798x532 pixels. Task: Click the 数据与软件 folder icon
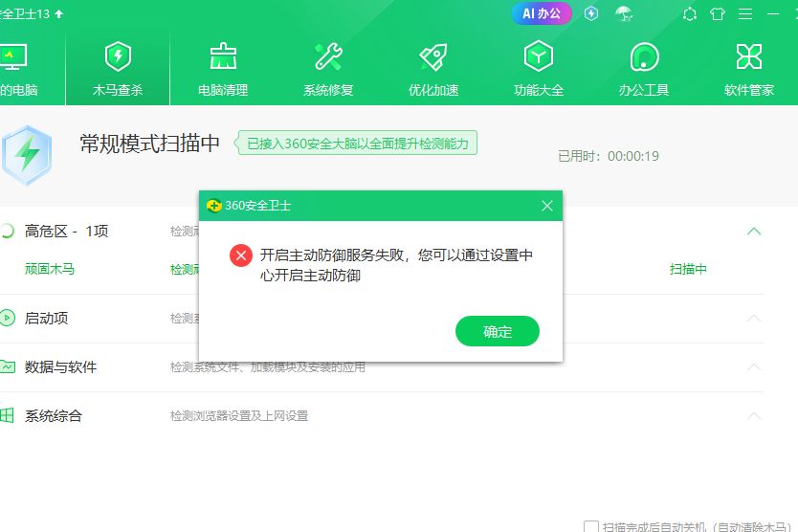pyautogui.click(x=7, y=366)
